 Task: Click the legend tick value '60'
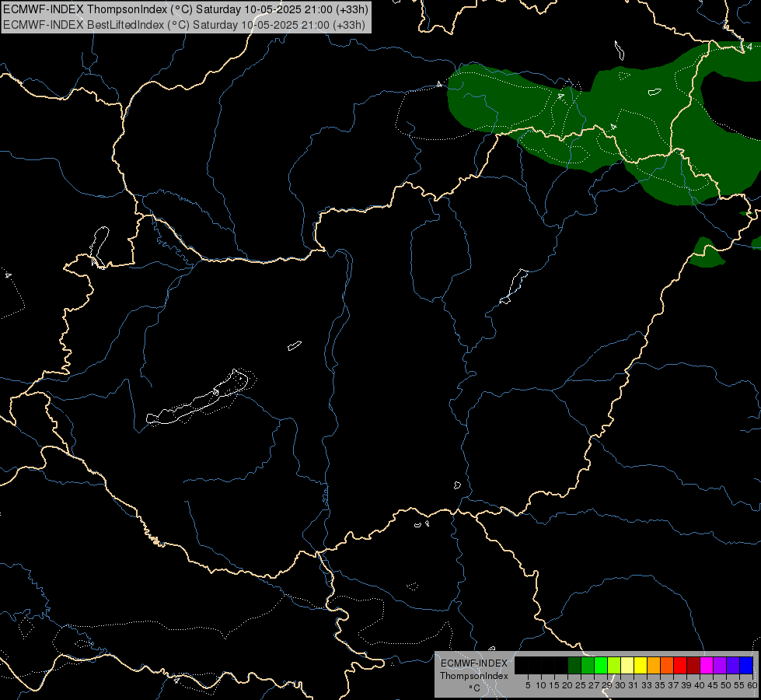coord(752,685)
